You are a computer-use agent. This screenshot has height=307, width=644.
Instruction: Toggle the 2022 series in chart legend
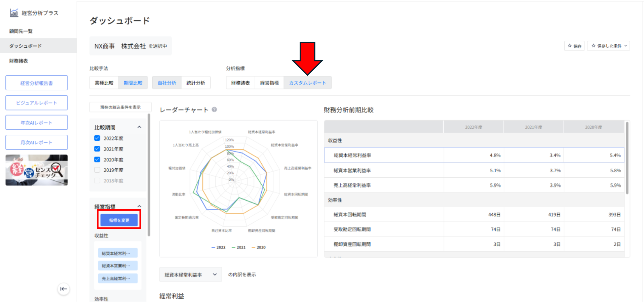(x=219, y=248)
